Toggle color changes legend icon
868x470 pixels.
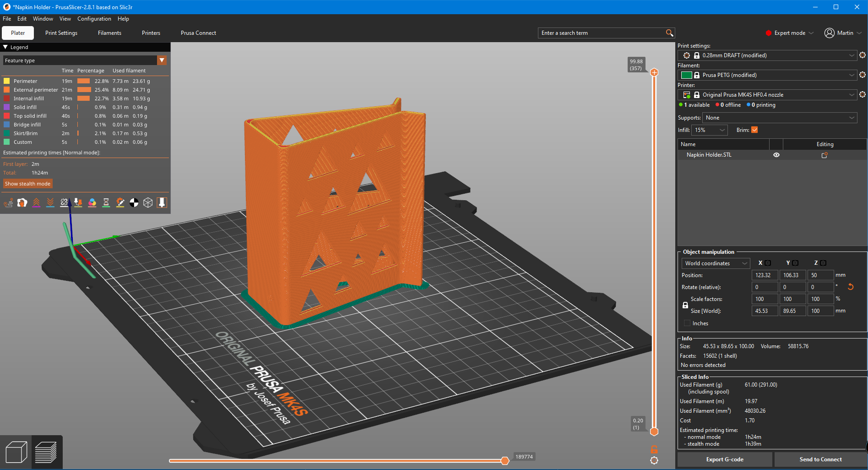point(92,202)
